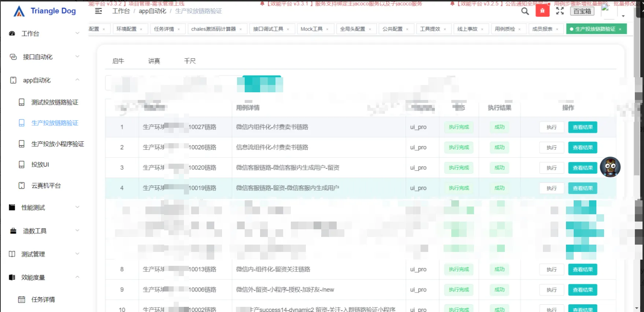Open 云真机平台 in sidebar

(46, 186)
